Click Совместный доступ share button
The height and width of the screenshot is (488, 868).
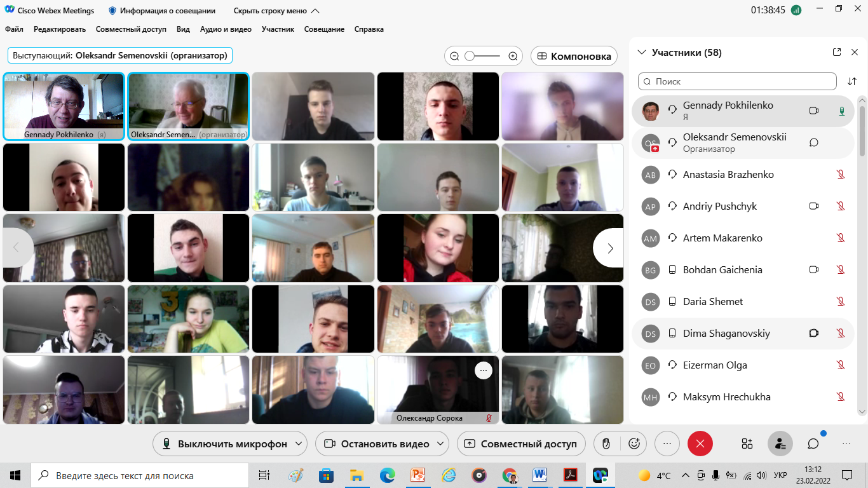pos(521,444)
